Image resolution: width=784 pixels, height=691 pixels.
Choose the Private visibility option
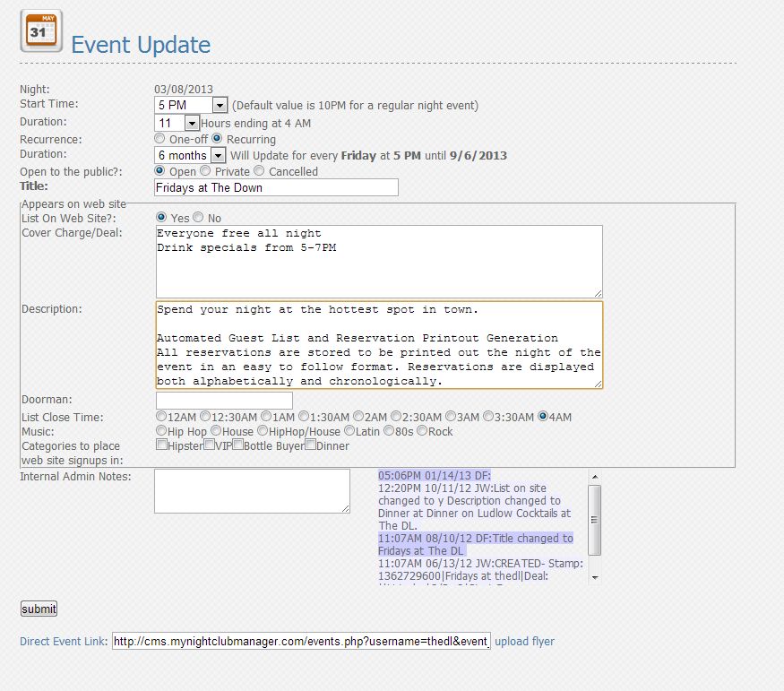pyautogui.click(x=205, y=171)
